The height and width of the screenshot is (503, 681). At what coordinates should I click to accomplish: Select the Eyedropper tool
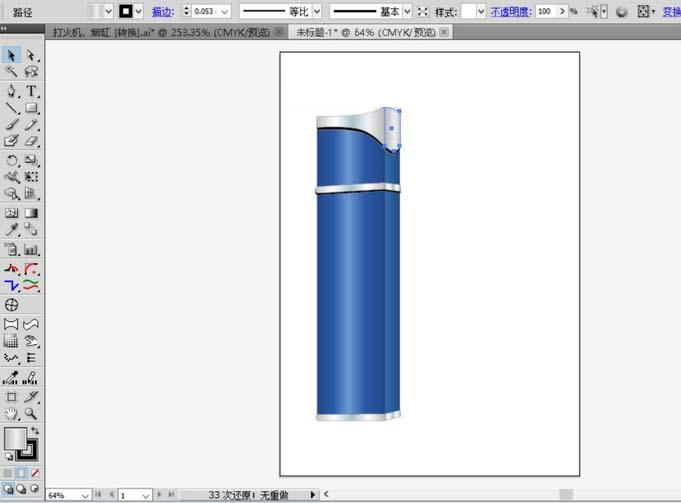[x=12, y=232]
